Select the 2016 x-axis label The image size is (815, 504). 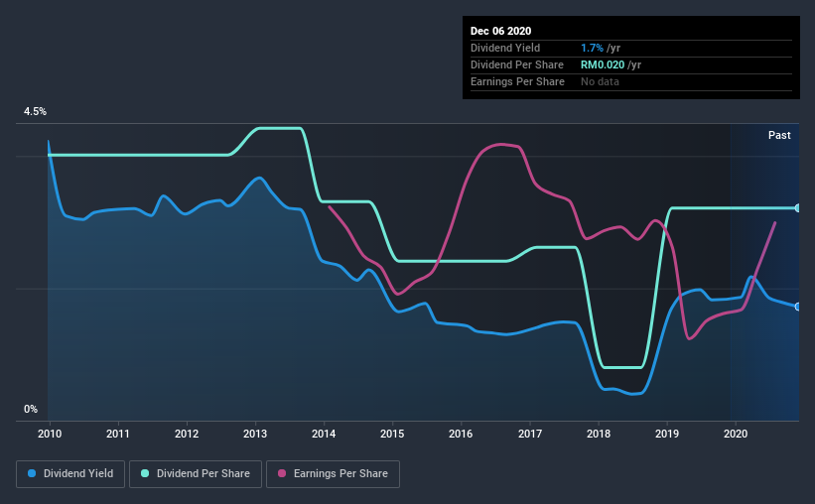point(461,434)
